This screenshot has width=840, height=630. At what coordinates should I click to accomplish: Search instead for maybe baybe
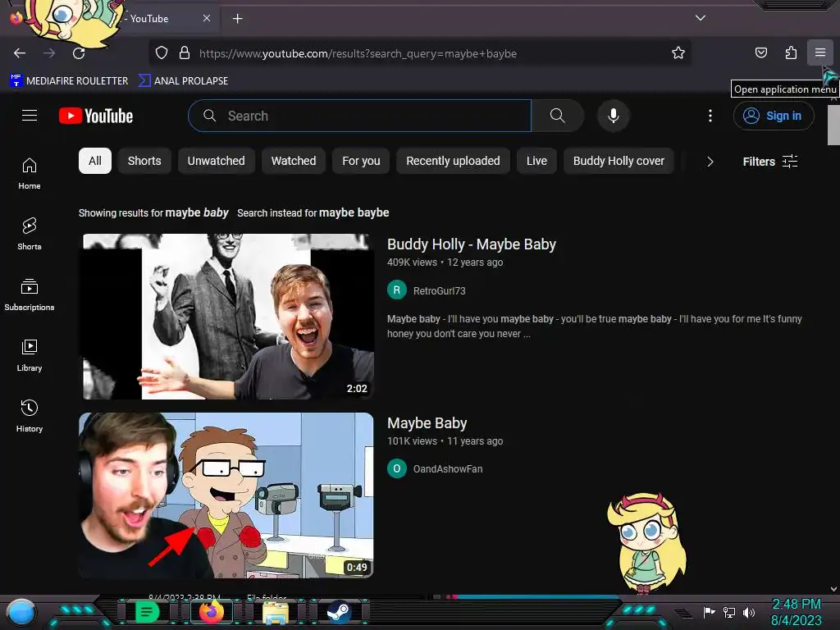(354, 212)
